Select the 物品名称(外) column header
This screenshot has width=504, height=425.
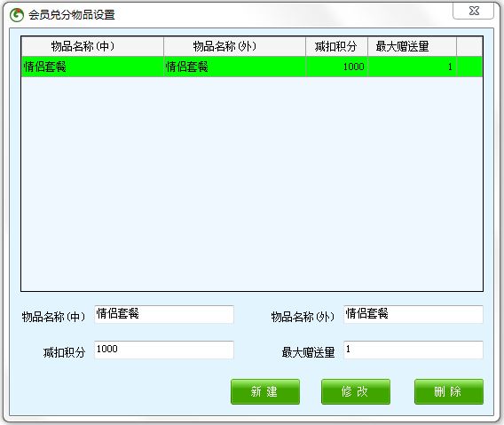(234, 46)
